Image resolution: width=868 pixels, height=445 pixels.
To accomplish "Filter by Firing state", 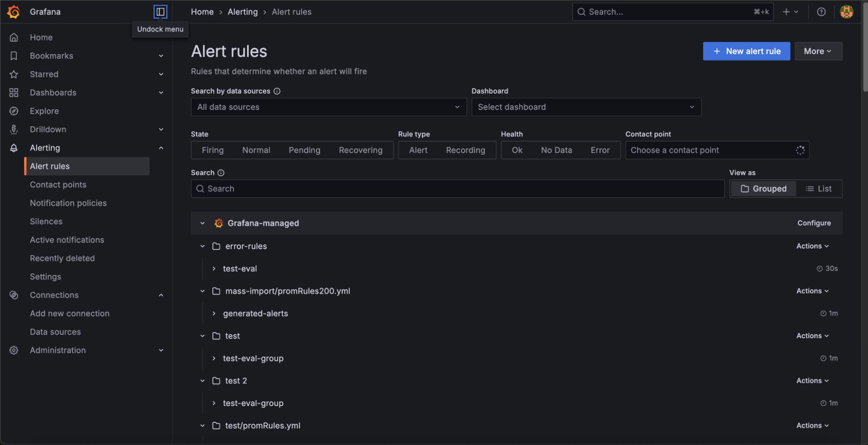I will pos(213,150).
